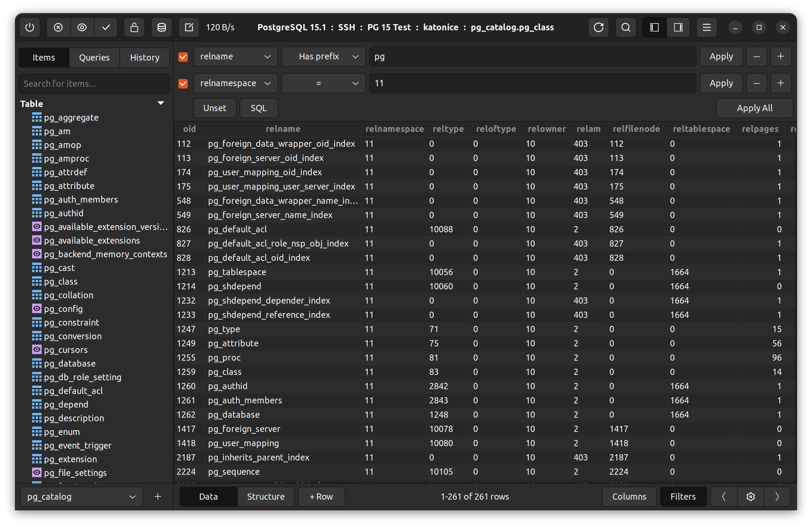Disable the relnamespace filter checkbox
The image size is (812, 527).
[x=183, y=83]
